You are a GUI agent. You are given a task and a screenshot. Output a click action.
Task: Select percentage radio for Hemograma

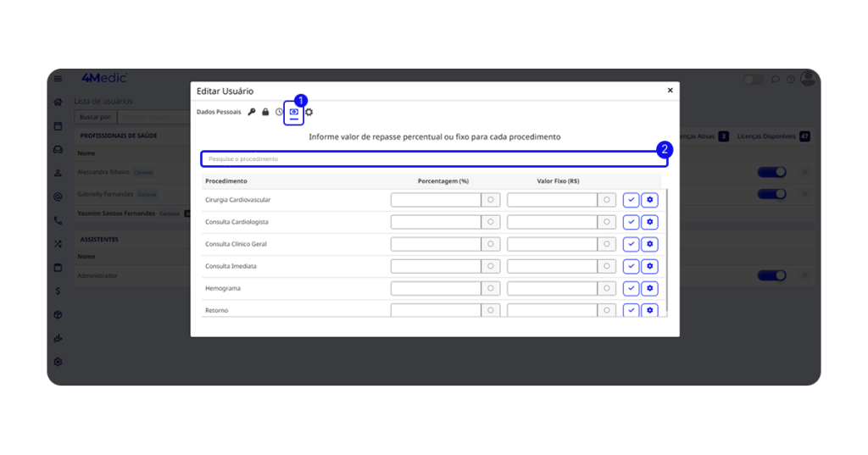(x=491, y=288)
